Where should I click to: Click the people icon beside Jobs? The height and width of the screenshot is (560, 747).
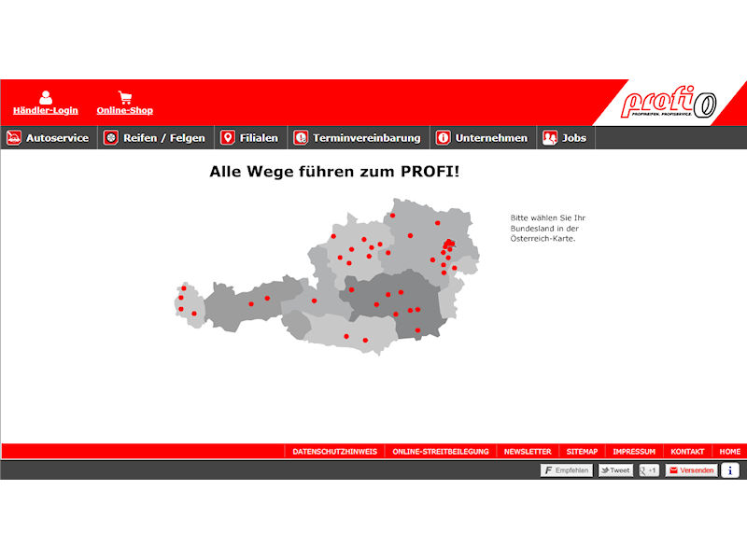tap(550, 138)
